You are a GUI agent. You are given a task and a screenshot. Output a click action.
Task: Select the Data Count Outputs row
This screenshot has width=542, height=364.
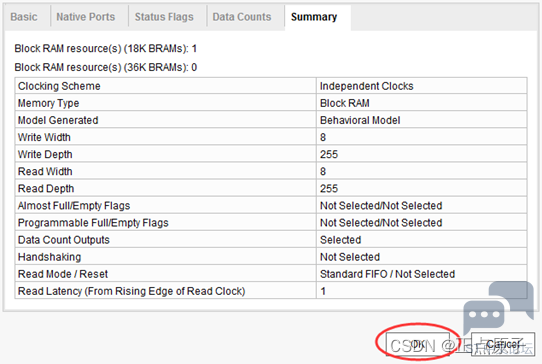pos(271,240)
